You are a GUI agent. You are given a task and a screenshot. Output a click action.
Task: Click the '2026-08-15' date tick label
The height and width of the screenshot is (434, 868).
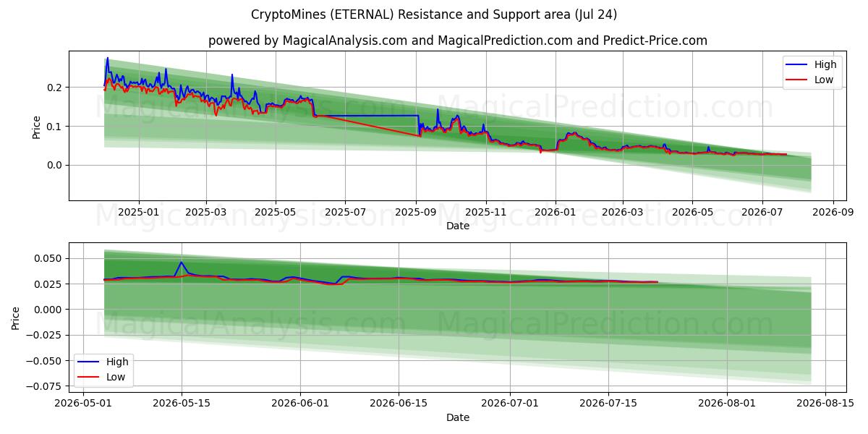pyautogui.click(x=825, y=404)
